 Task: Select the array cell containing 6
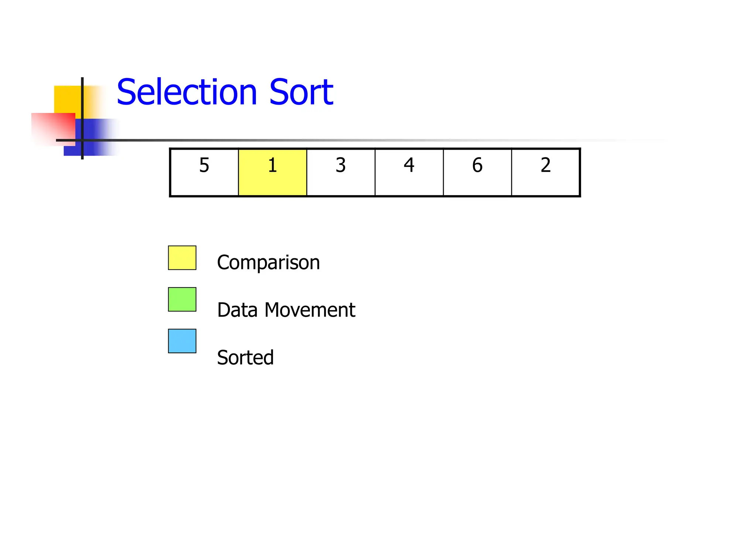point(477,172)
